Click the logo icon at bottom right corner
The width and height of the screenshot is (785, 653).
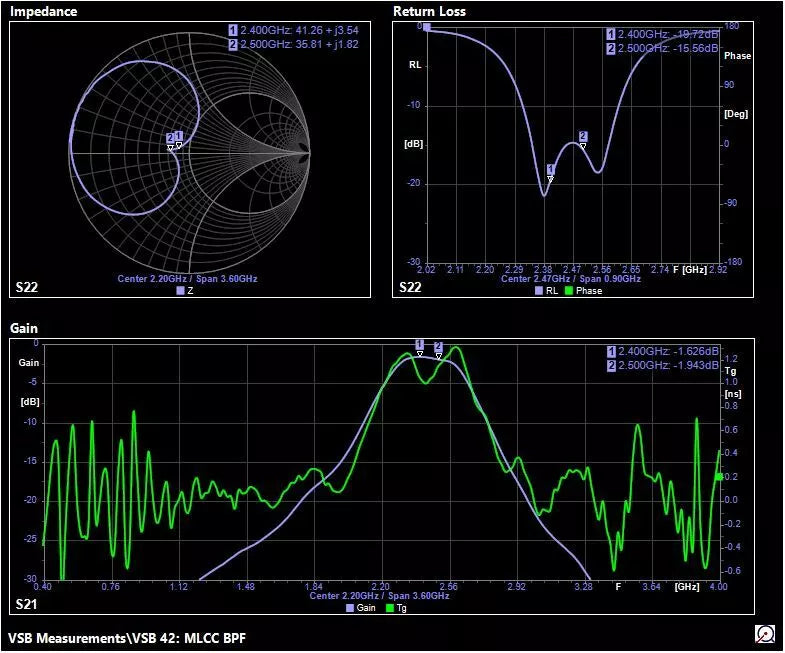tap(764, 634)
